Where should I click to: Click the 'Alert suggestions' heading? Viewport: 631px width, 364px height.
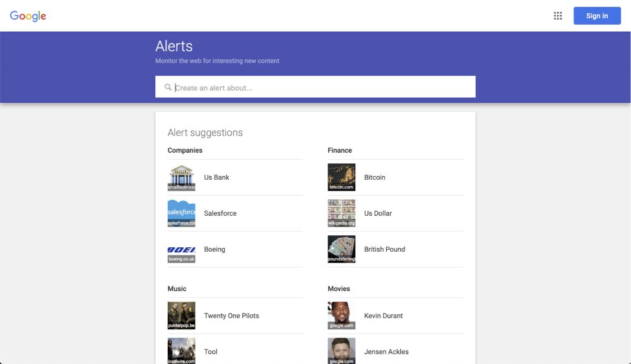[x=205, y=132]
